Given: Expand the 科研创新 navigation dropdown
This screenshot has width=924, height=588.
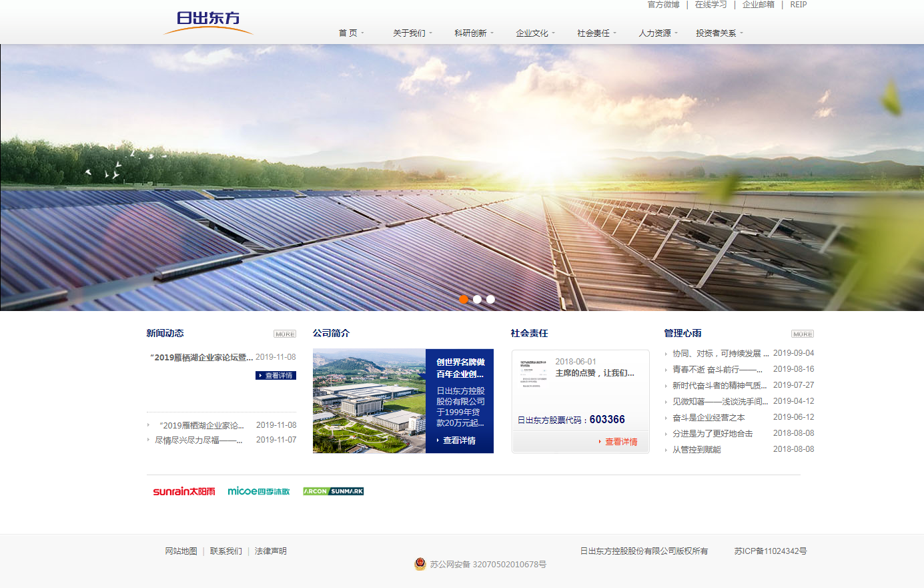Looking at the screenshot, I should coord(473,33).
